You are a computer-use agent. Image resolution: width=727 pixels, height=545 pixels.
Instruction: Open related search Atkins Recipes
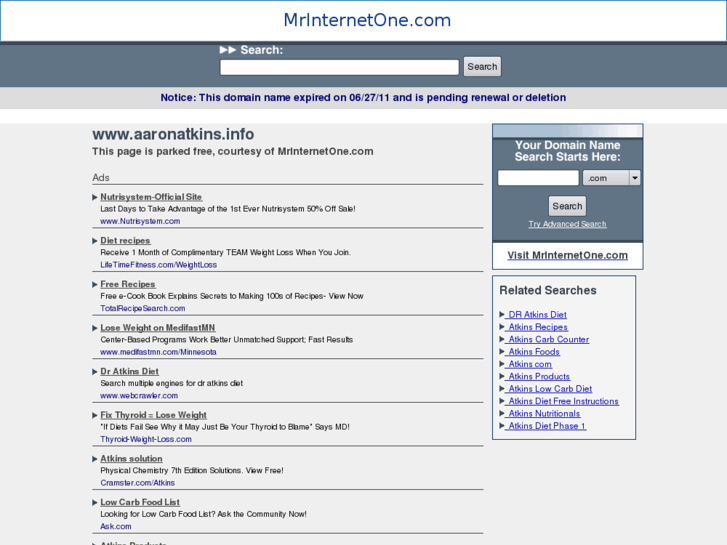(536, 327)
